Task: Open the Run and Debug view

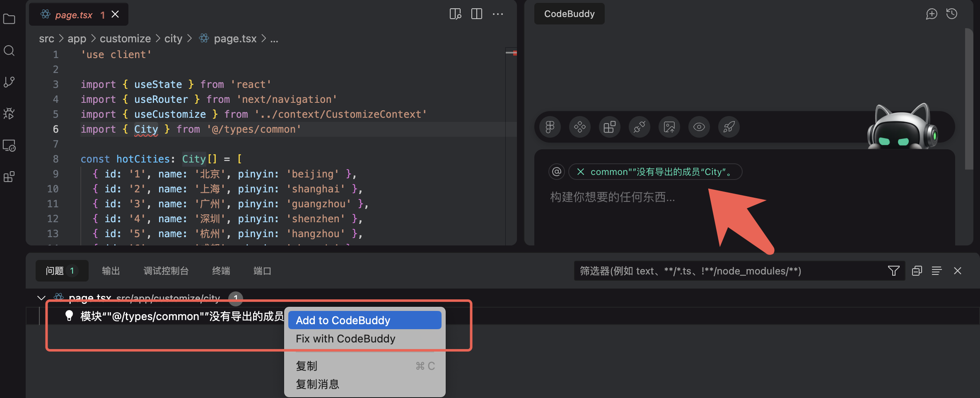Action: click(9, 114)
